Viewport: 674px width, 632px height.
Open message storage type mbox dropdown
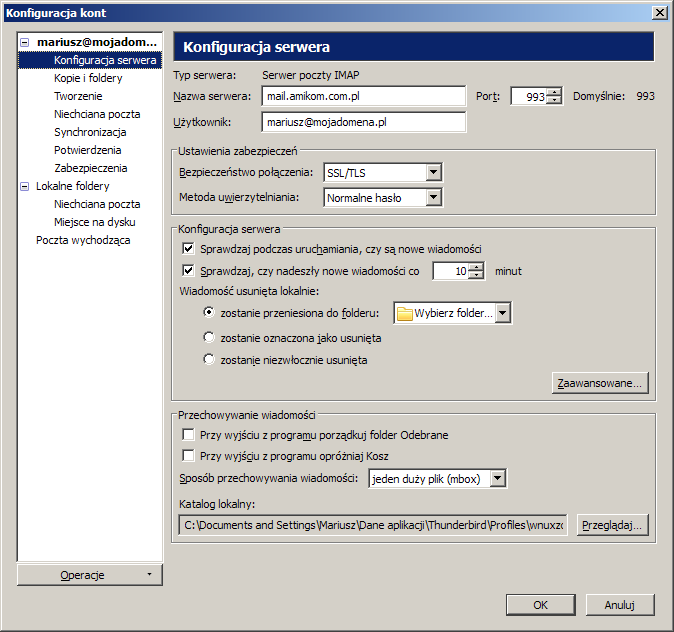[x=498, y=479]
